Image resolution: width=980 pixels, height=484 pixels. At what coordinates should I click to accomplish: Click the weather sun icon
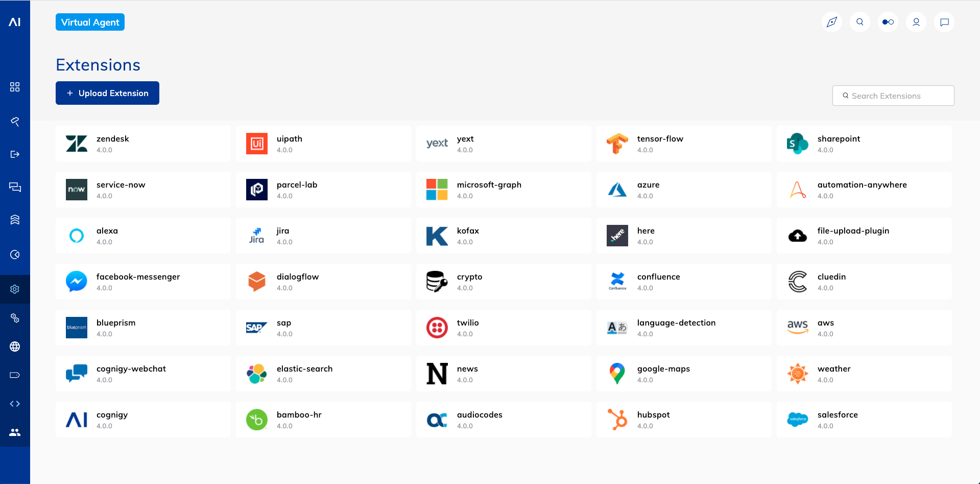798,374
